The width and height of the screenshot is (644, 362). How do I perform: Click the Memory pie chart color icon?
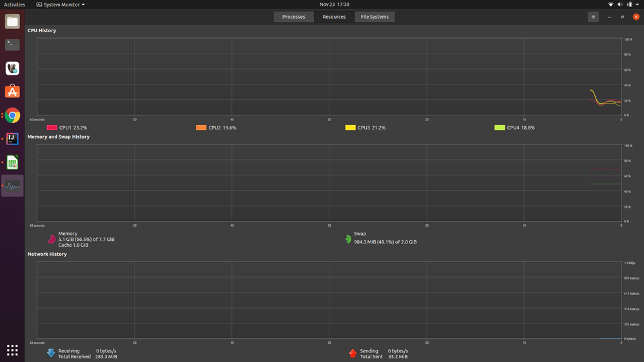(52, 239)
